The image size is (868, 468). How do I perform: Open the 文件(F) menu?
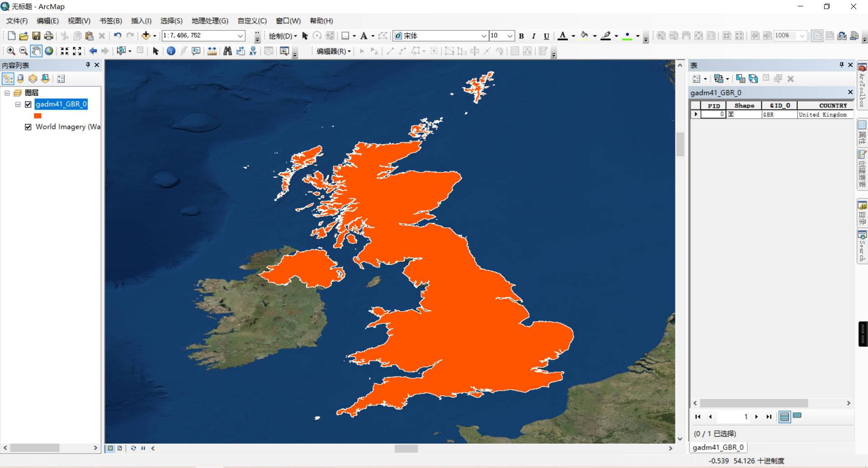coord(17,21)
